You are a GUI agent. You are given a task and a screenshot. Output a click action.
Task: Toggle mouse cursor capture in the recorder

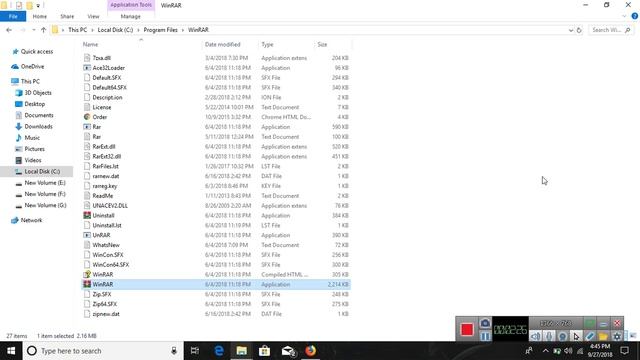tap(576, 336)
